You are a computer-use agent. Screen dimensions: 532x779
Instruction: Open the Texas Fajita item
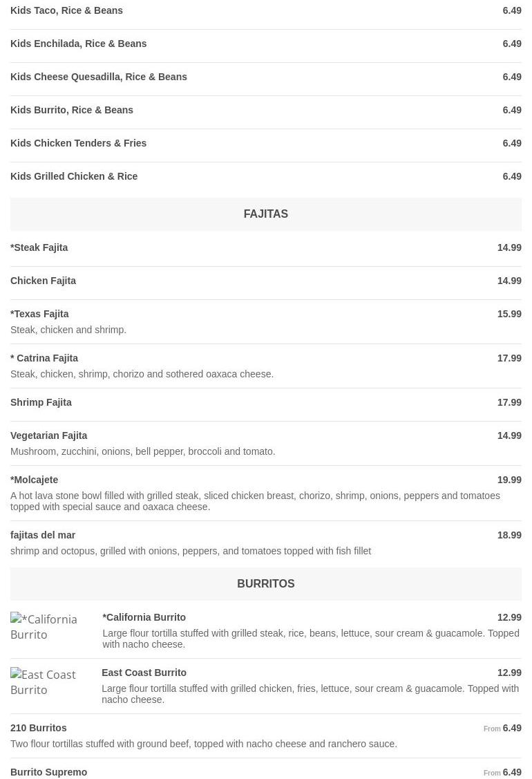tap(40, 315)
